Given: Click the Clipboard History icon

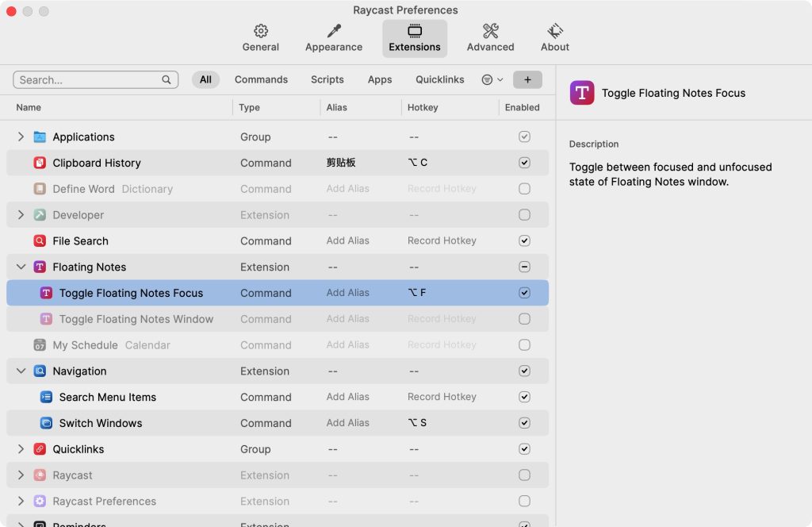Looking at the screenshot, I should tap(40, 163).
